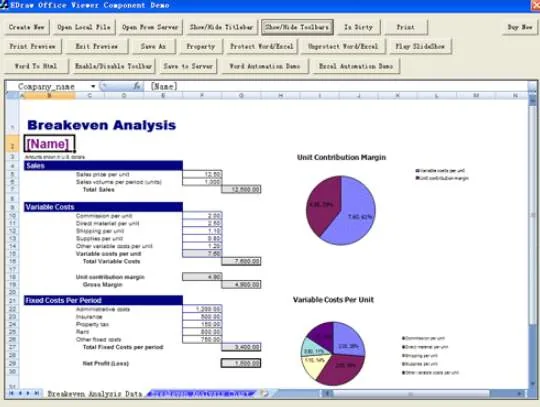Click the select all corner cell
The width and height of the screenshot is (540, 407).
coord(12,95)
